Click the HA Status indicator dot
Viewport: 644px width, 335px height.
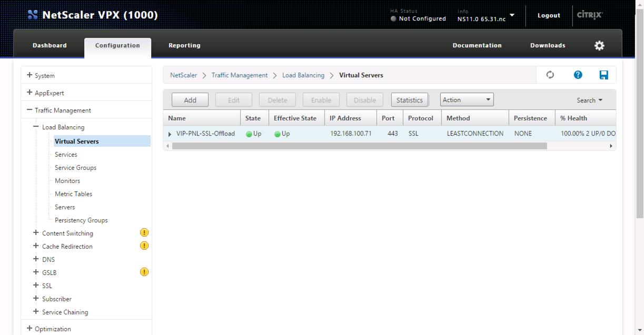point(393,19)
